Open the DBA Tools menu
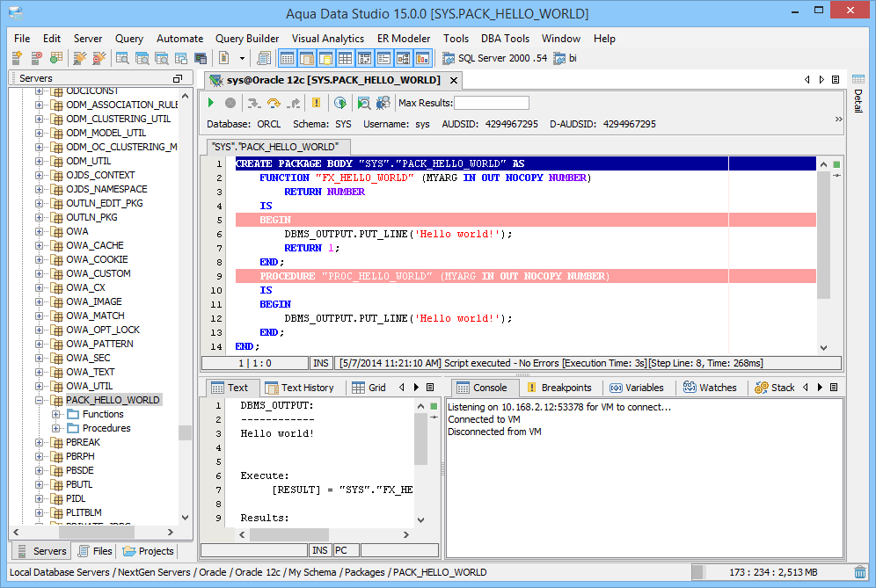 click(x=505, y=39)
